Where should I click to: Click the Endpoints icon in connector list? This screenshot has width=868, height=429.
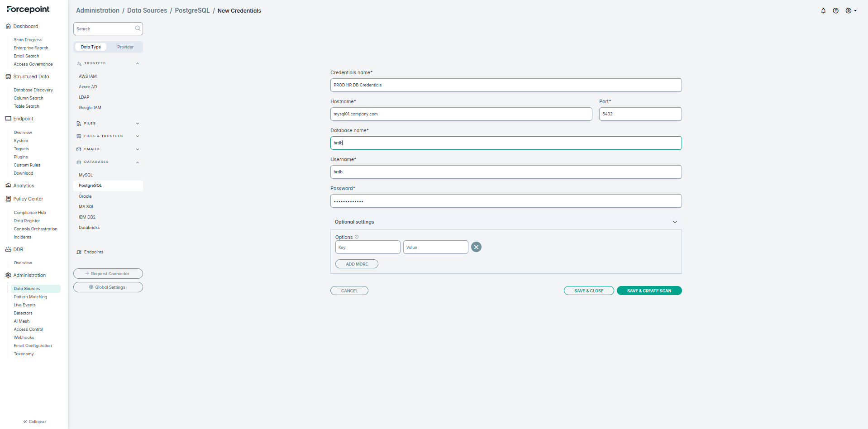click(79, 252)
